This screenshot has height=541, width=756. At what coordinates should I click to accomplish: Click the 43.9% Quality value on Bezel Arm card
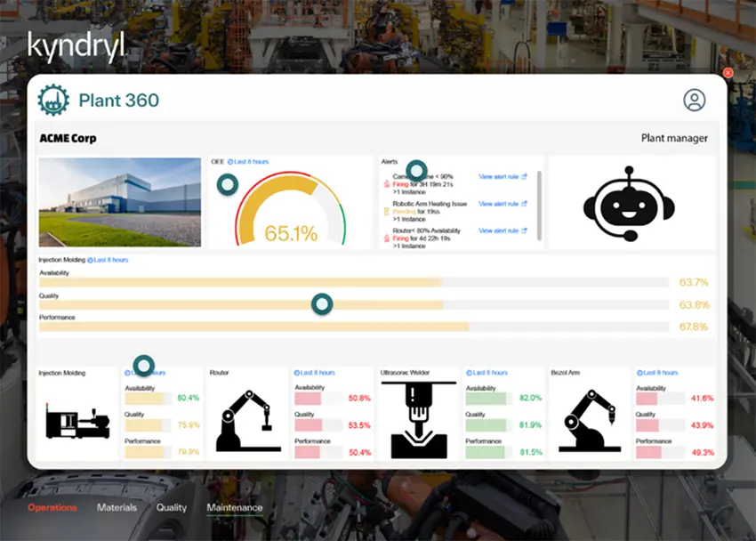click(x=703, y=425)
